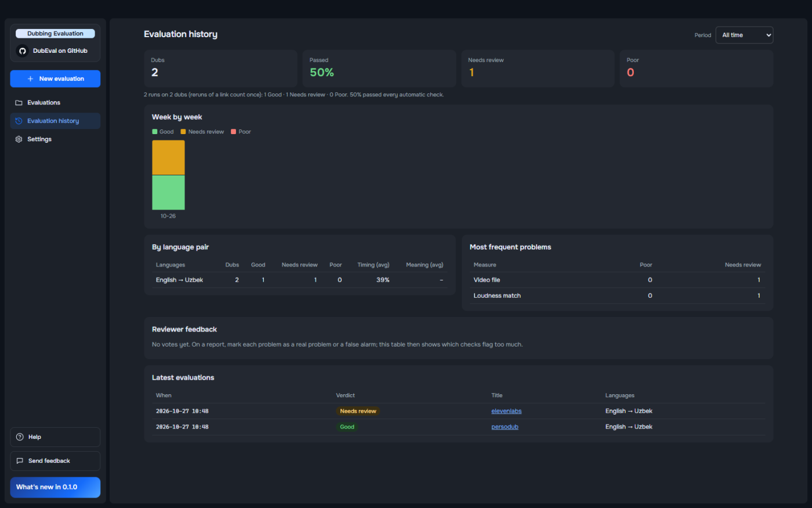Click the Dubbing Evaluation badge

click(x=55, y=34)
